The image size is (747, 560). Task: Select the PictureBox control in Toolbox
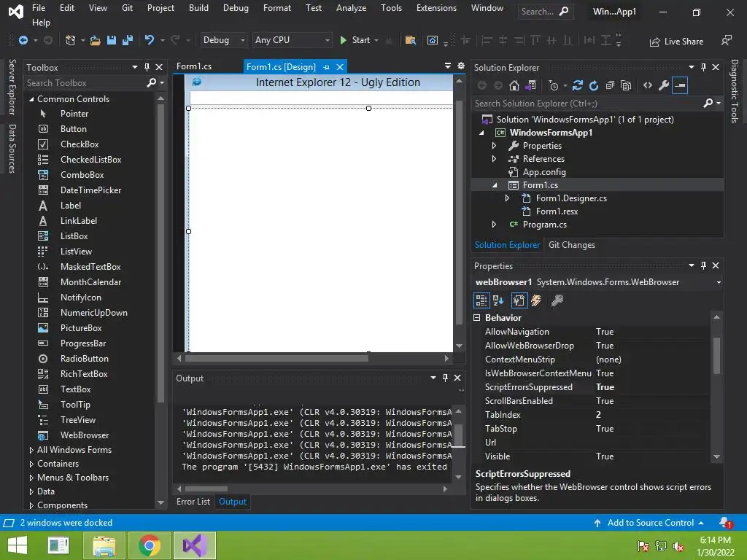pyautogui.click(x=81, y=327)
